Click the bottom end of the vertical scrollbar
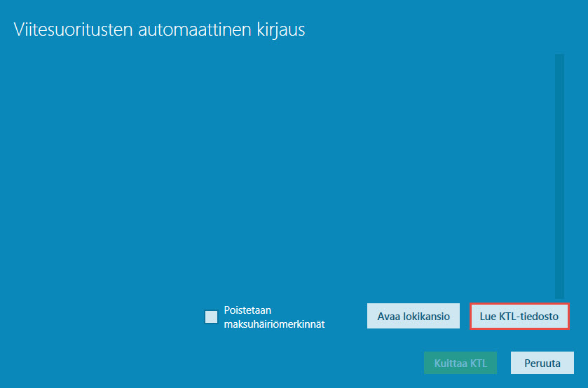Viewport: 588px width, 388px height. [559, 294]
